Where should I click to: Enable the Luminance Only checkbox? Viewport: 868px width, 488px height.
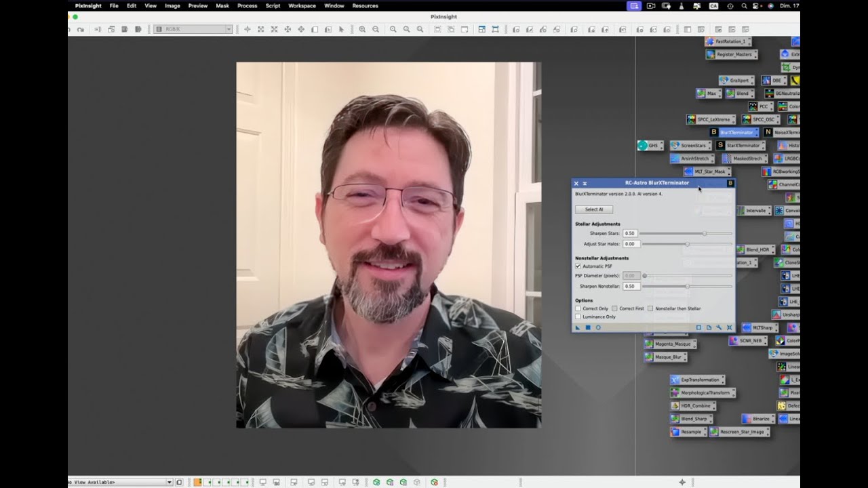pos(578,317)
